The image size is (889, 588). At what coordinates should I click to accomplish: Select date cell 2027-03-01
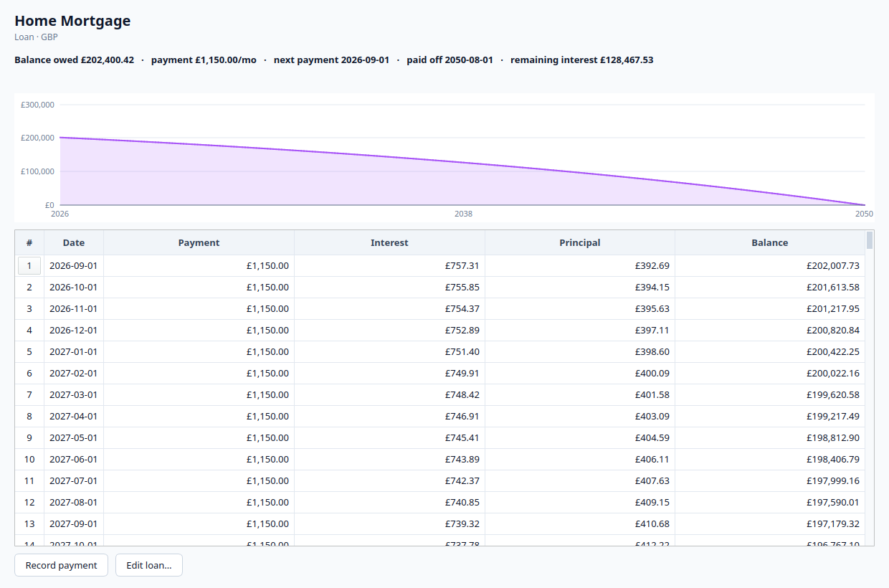pos(74,395)
